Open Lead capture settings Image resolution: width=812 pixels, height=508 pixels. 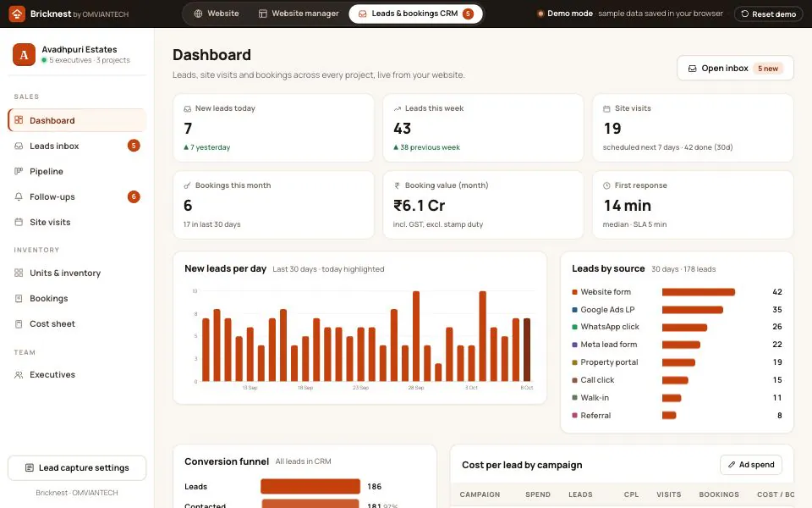[x=77, y=467]
